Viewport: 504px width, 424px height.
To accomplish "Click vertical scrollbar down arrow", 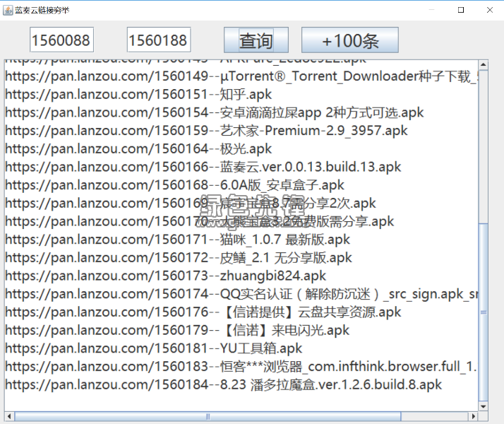I will tap(483, 406).
